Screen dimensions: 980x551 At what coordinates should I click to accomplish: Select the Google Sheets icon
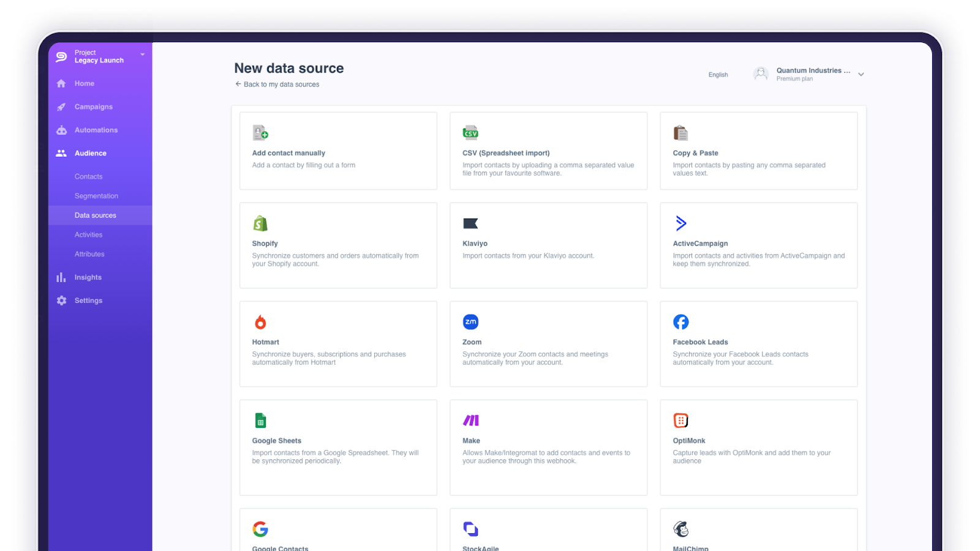click(x=260, y=420)
